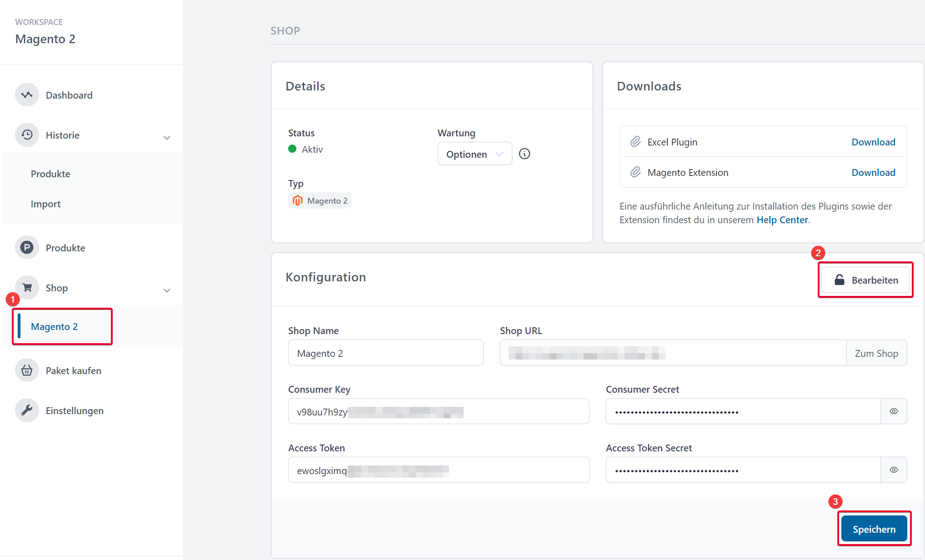Click the Bearbeiten button
This screenshot has width=925, height=560.
[865, 280]
